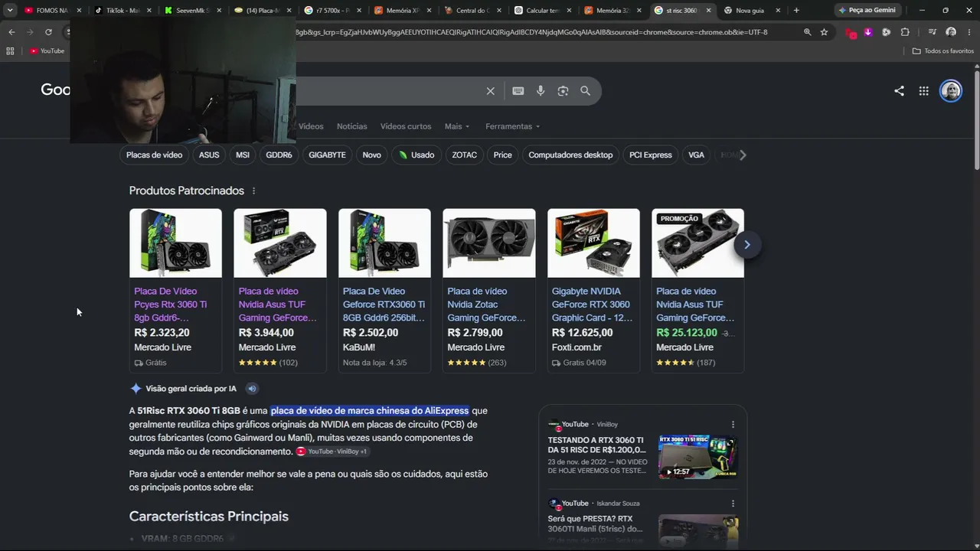This screenshot has height=551, width=980.
Task: Clear the Google search box
Action: point(490,91)
